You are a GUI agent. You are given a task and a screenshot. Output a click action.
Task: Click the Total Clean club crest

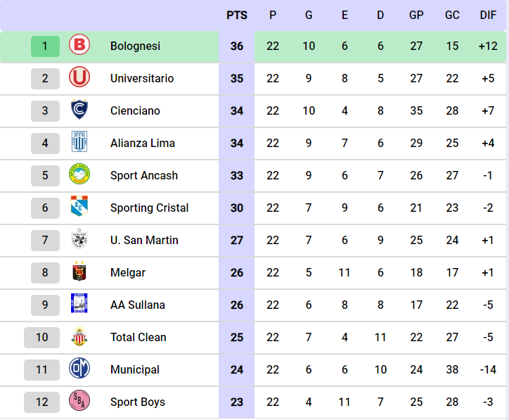[x=79, y=337]
